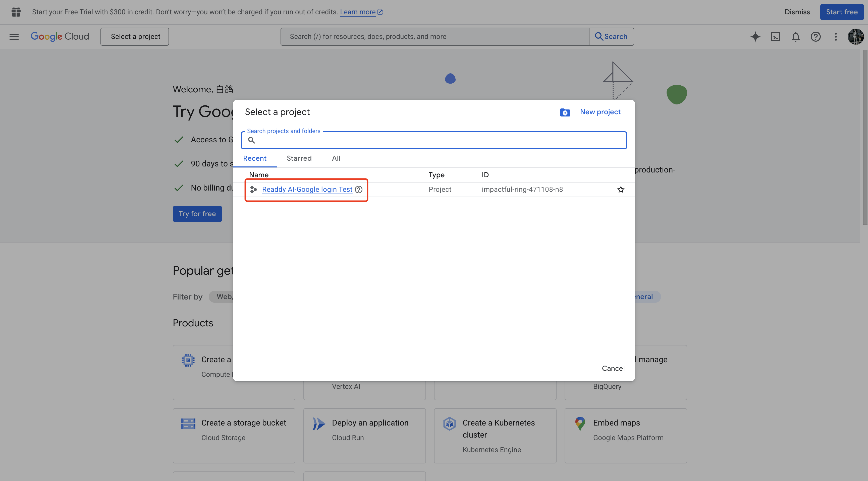
Task: Open Readdy AI-Google login Test project
Action: click(307, 189)
